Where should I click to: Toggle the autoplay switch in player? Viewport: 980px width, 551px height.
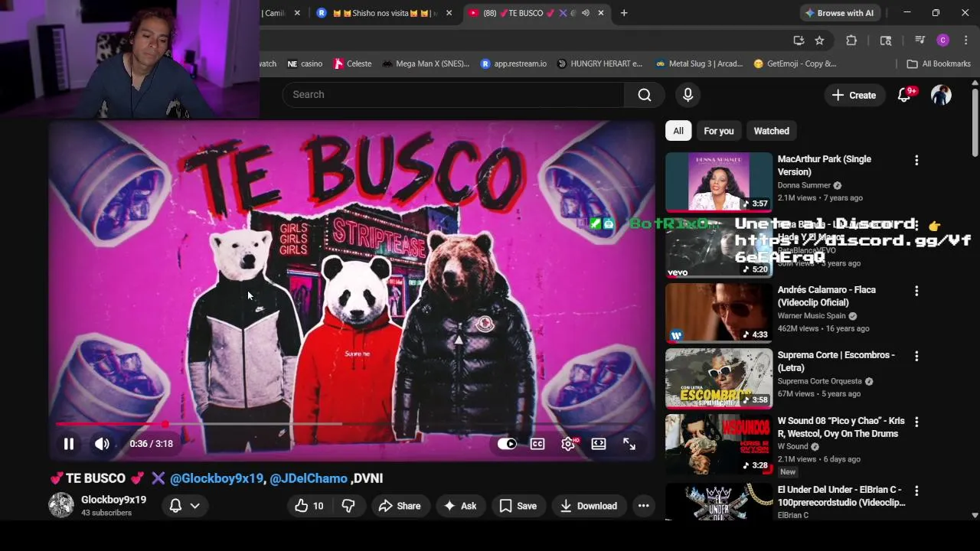tap(507, 444)
